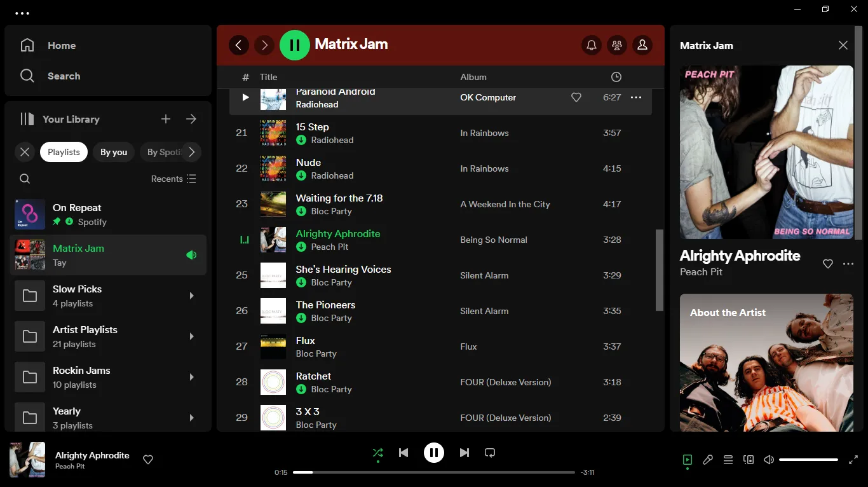Go forward with the right arrow

(x=264, y=45)
